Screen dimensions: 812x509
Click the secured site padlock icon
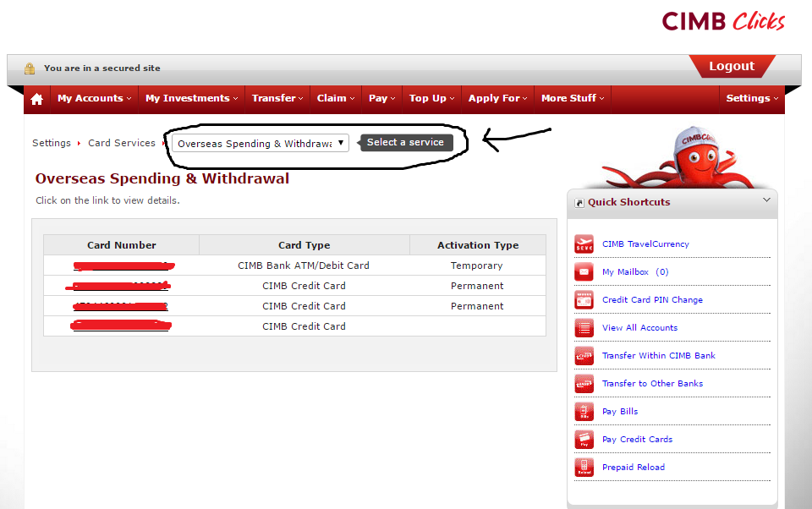tap(30, 68)
